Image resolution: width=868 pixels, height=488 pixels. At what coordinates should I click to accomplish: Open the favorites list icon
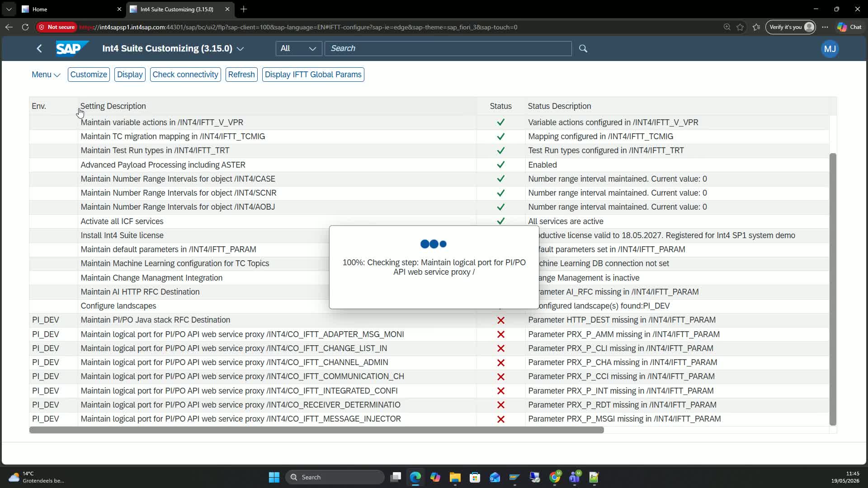point(756,27)
